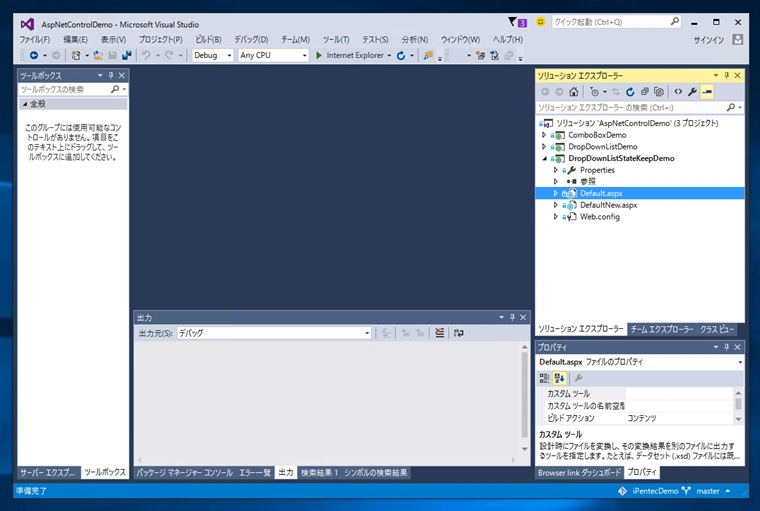Open the ファイル(F) menu
Viewport: 760px width, 511px height.
(34, 40)
